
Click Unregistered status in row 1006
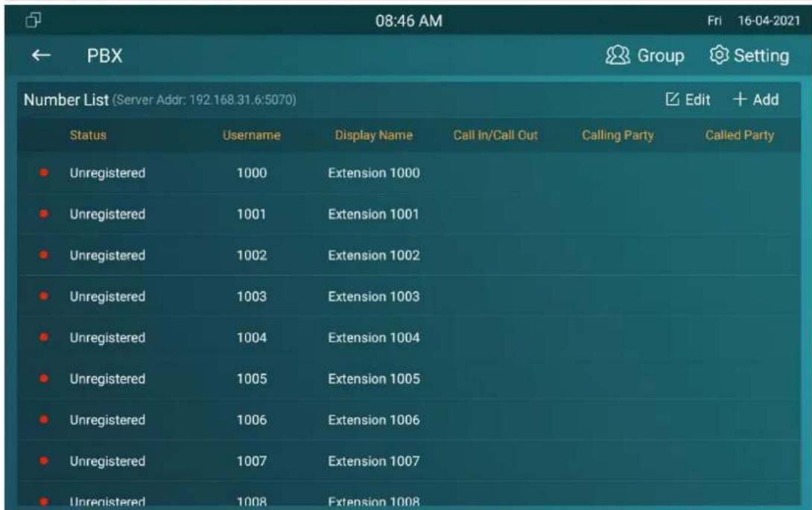(108, 421)
